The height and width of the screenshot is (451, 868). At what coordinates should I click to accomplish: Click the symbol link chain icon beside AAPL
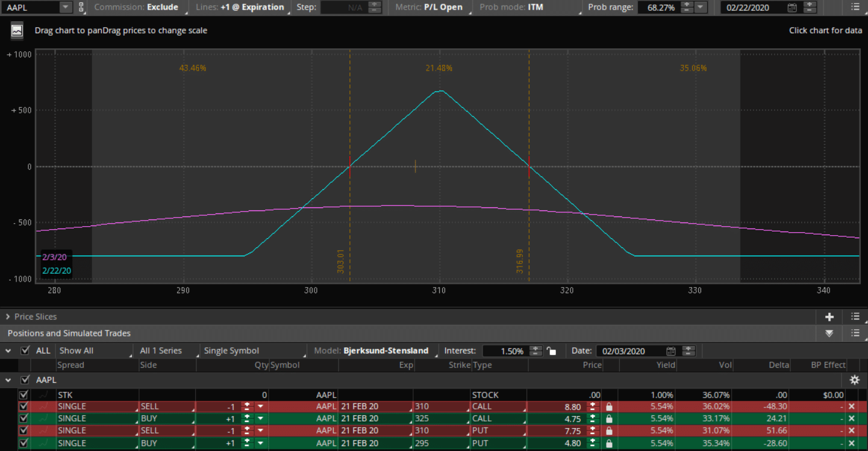tap(82, 7)
